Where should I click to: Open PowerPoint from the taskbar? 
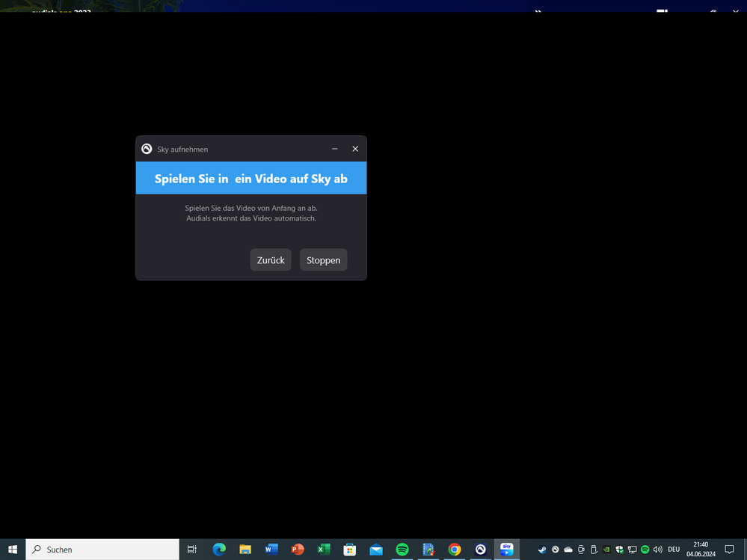coord(298,550)
